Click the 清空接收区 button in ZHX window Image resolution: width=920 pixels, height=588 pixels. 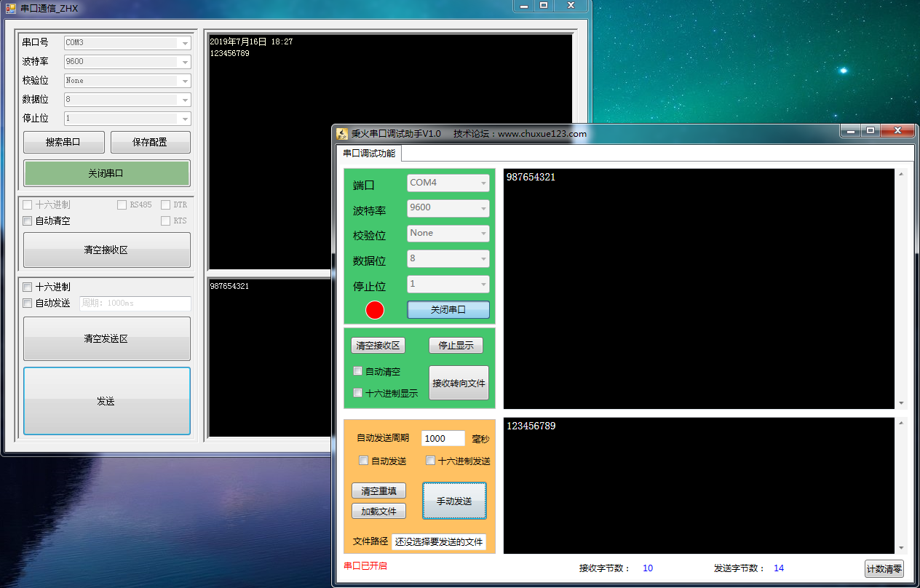pyautogui.click(x=107, y=250)
